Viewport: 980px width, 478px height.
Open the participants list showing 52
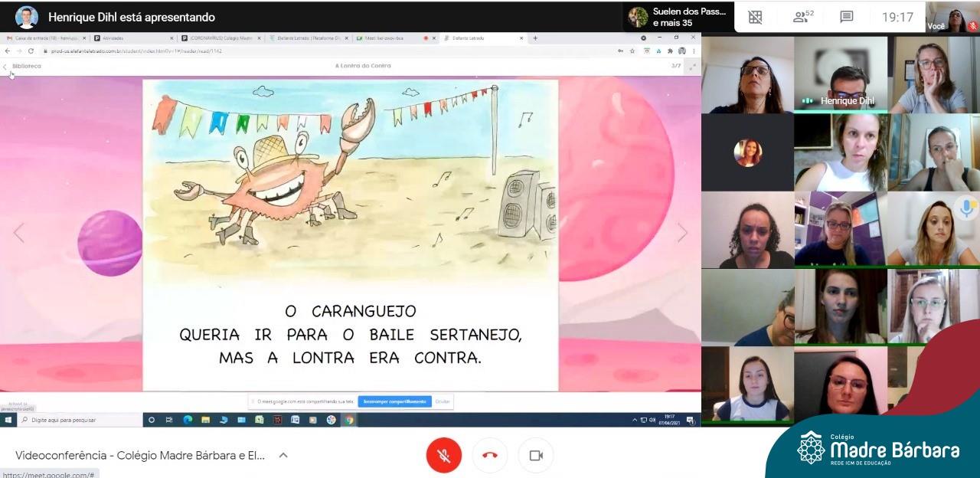tap(803, 17)
